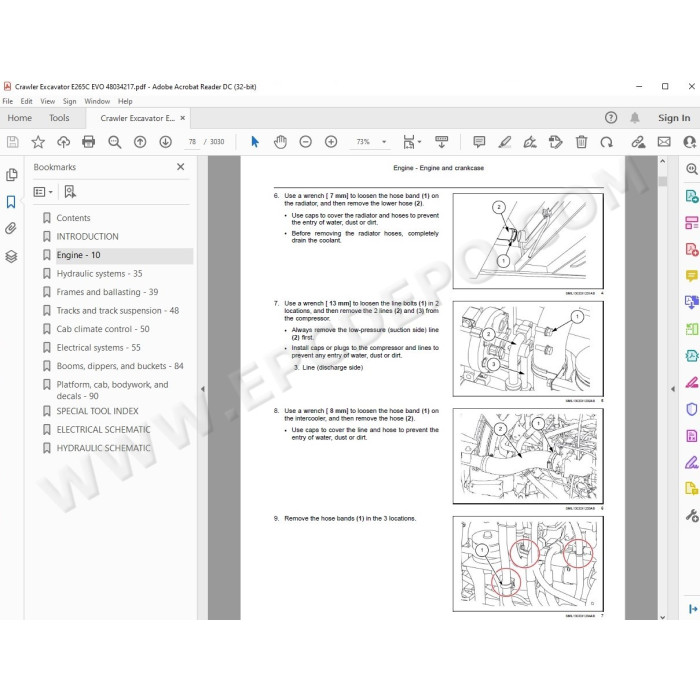Click the share link icon
This screenshot has width=700, height=700.
(x=638, y=142)
